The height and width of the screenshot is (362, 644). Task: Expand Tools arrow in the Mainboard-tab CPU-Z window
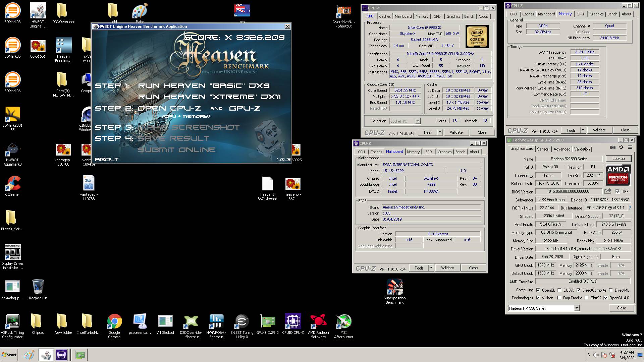(x=431, y=268)
